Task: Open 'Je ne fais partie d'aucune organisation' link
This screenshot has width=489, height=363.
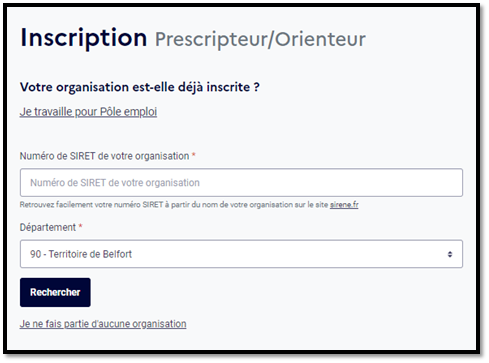Action: 103,324
